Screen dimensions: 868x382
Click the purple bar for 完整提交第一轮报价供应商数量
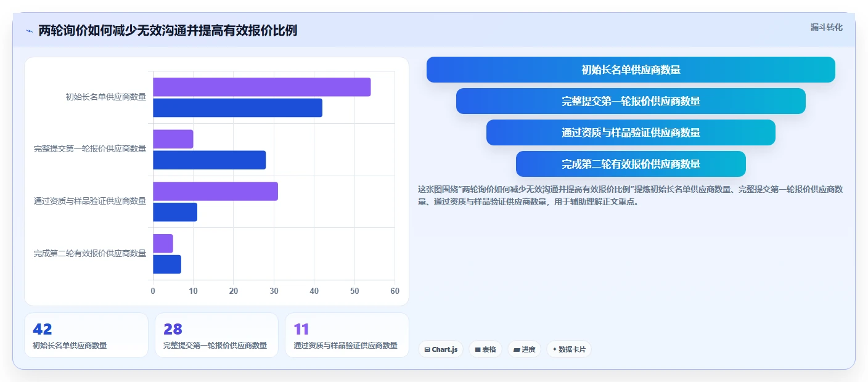pyautogui.click(x=173, y=139)
